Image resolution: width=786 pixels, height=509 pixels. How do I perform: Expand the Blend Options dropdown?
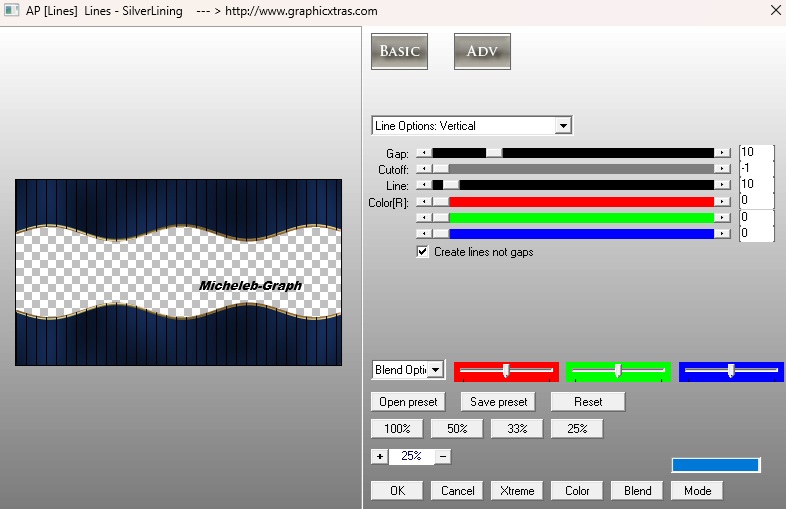pyautogui.click(x=437, y=370)
